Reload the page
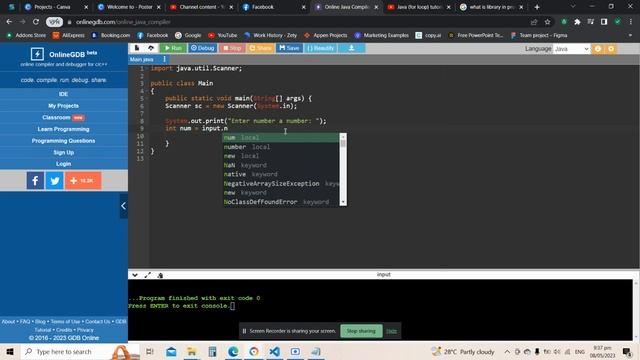The width and height of the screenshot is (640, 360). click(36, 22)
